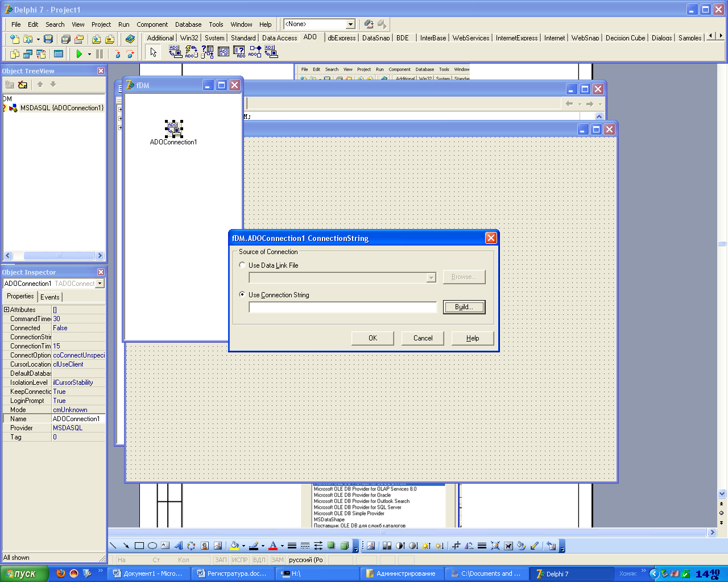Select the ADOStoredProc component in palette
This screenshot has width=728, height=582.
(255, 52)
